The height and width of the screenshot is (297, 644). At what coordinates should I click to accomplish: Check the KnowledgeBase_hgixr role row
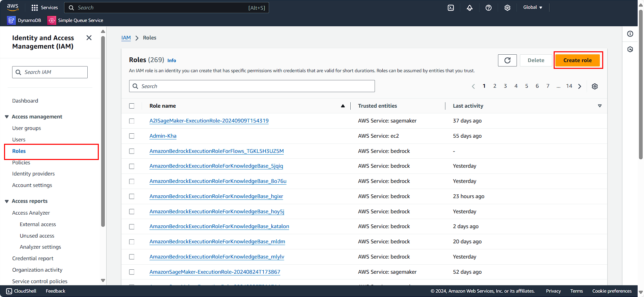[x=132, y=196]
